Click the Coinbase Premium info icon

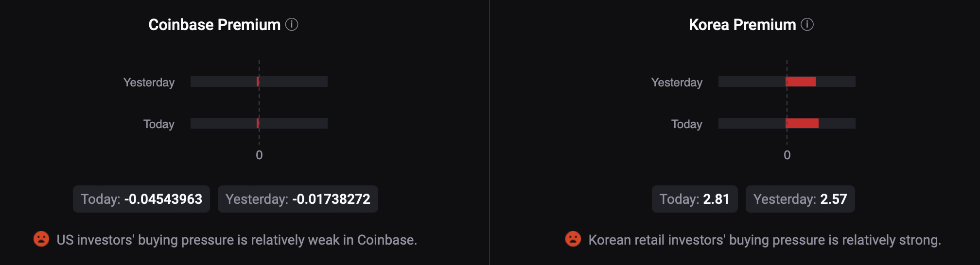(x=292, y=24)
